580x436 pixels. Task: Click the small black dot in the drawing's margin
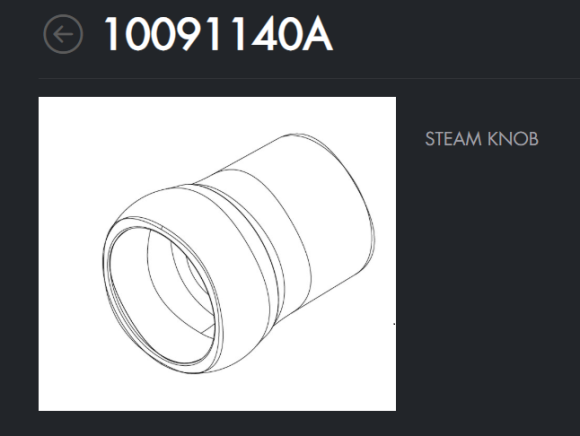click(394, 324)
